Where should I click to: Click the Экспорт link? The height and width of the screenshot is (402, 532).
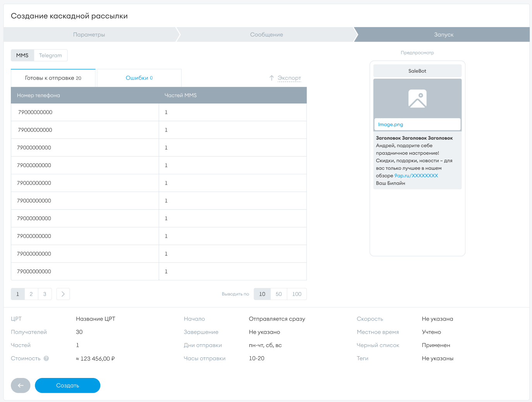tap(289, 78)
